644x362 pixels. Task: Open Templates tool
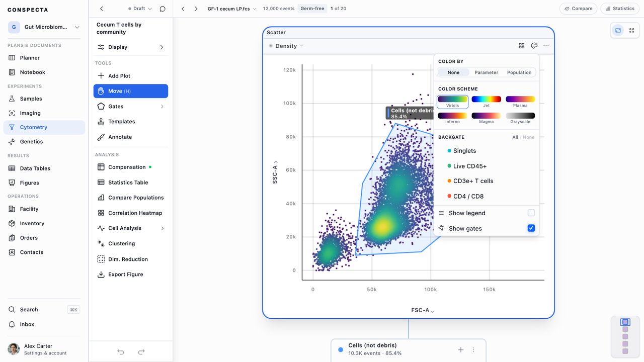[131, 122]
